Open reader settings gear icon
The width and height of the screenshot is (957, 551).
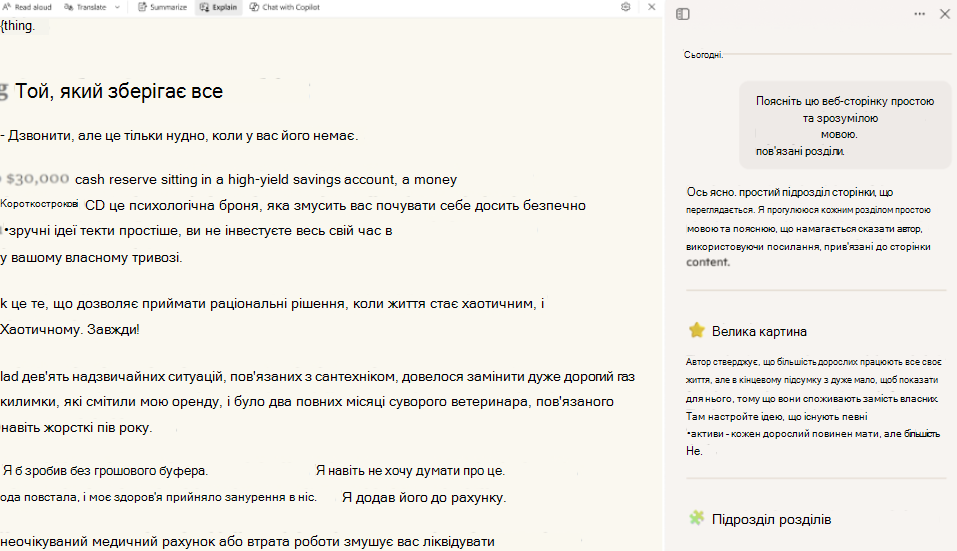(626, 7)
